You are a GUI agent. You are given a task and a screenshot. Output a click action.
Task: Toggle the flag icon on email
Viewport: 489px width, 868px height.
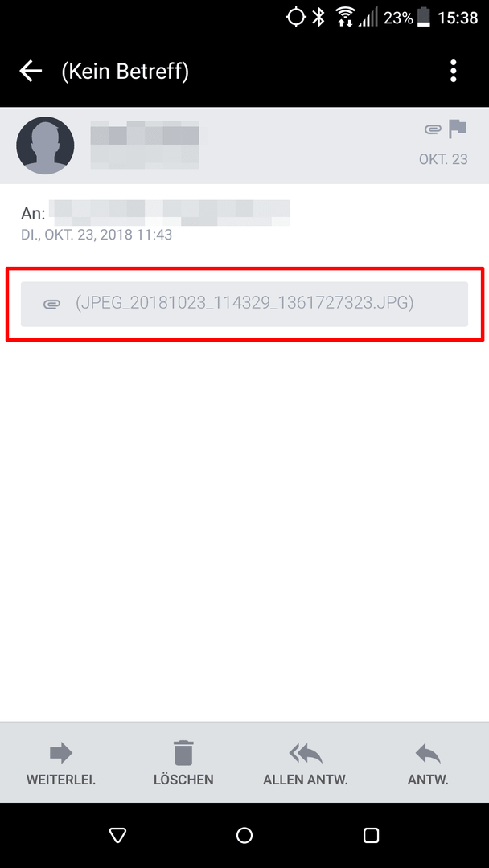pos(458,129)
